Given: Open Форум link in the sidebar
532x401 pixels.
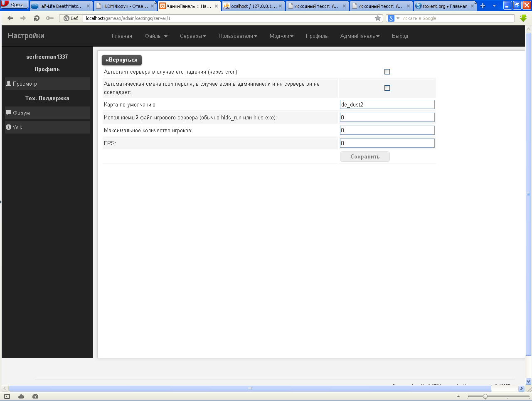Looking at the screenshot, I should 21,113.
